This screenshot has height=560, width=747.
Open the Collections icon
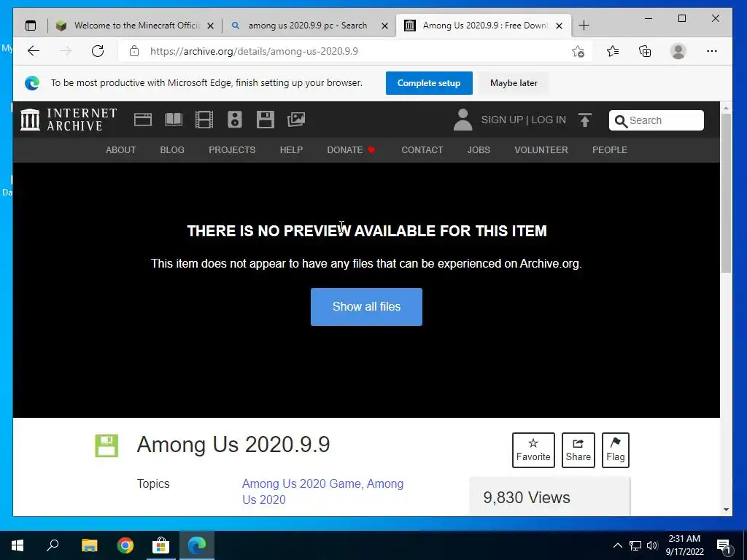(645, 51)
